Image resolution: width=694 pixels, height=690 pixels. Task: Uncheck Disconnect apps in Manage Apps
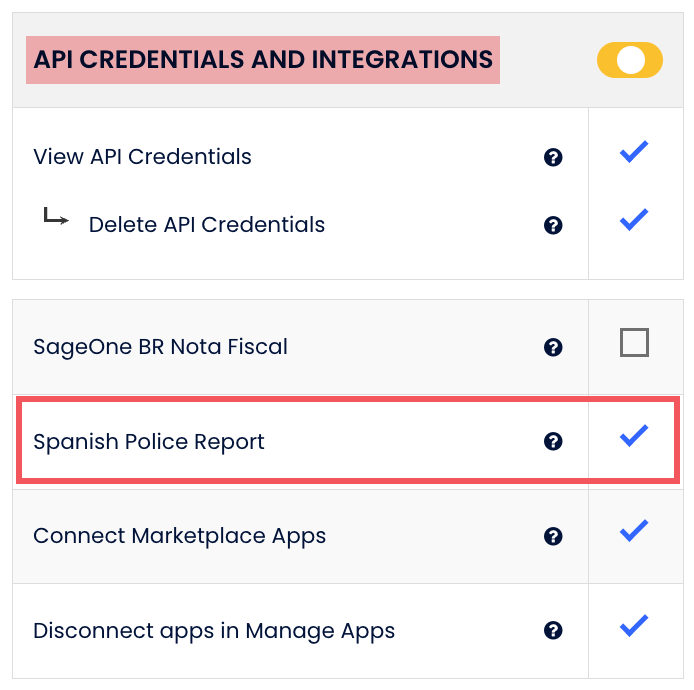click(634, 626)
